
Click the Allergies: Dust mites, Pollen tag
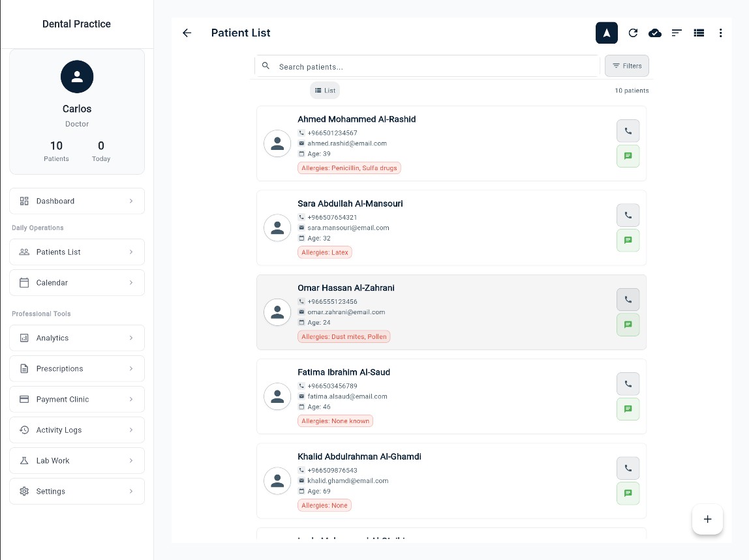[344, 336]
